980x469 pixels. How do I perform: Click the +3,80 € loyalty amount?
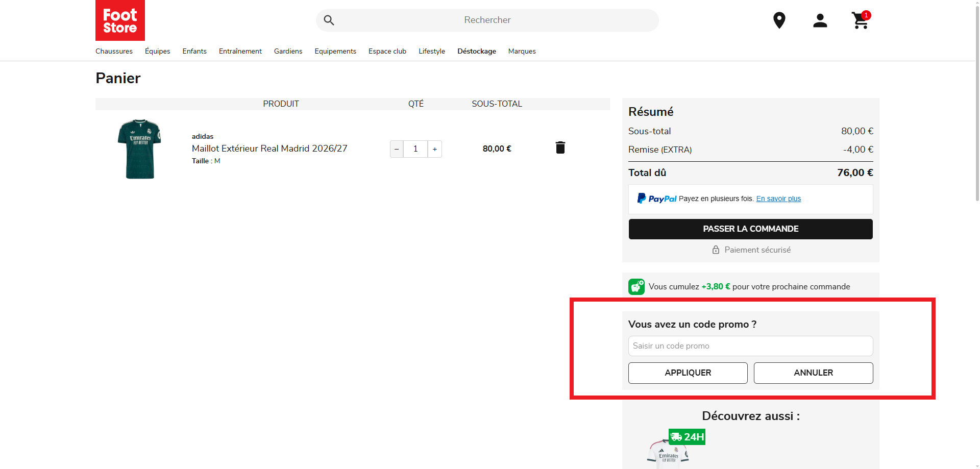716,286
